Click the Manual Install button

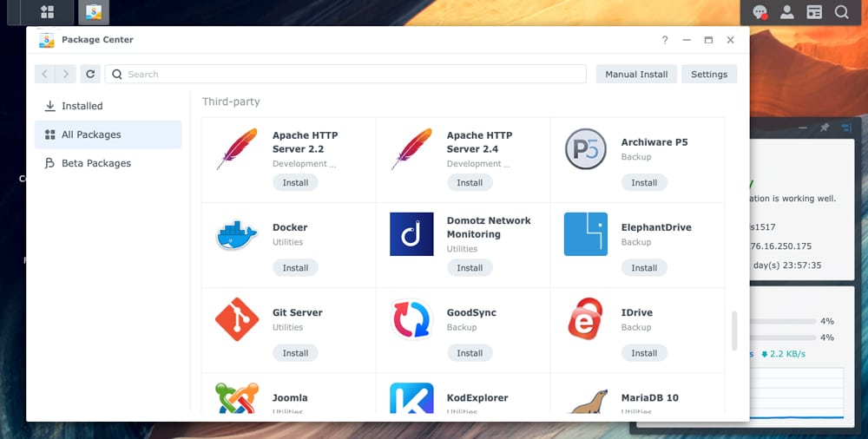coord(636,75)
